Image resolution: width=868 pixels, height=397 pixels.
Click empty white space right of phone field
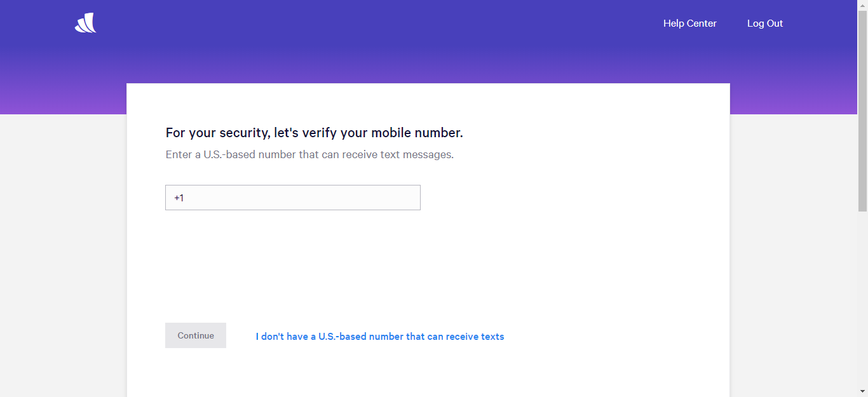(x=572, y=198)
